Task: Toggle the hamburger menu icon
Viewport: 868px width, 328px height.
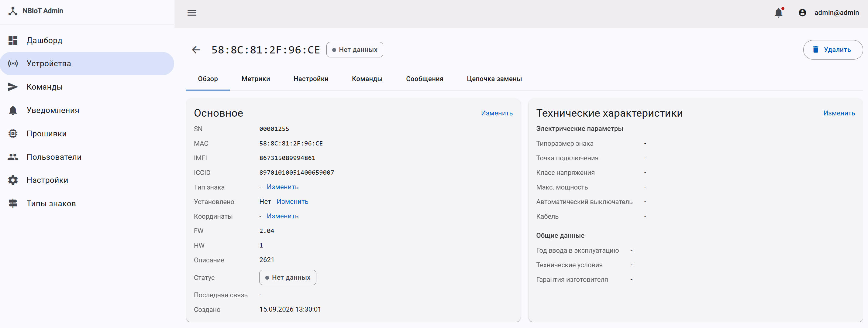Action: click(x=192, y=13)
